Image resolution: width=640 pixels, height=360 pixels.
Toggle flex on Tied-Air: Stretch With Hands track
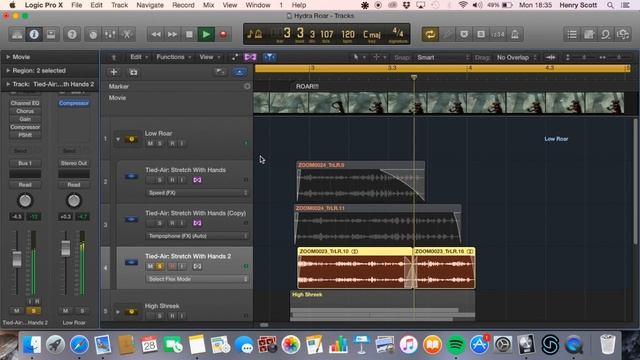[198, 180]
